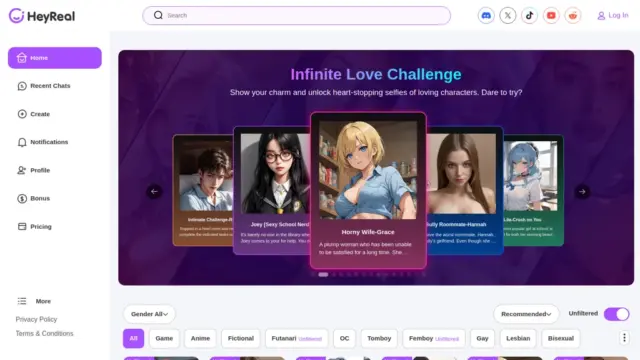The height and width of the screenshot is (360, 640).
Task: Select the Anime category tab
Action: coord(200,338)
